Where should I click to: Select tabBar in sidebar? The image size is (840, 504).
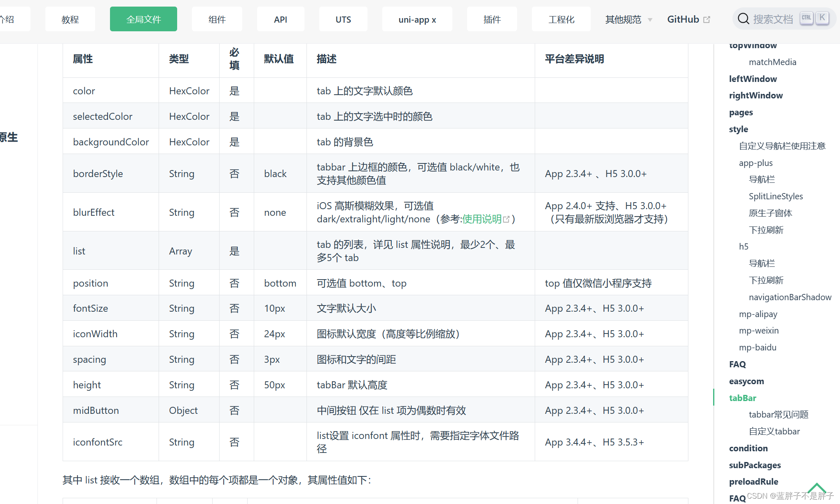(743, 398)
